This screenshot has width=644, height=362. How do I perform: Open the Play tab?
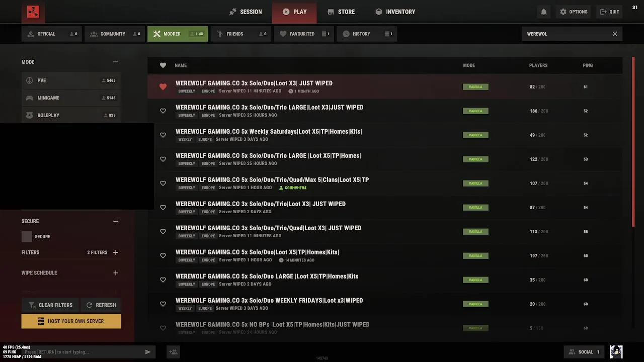(x=294, y=12)
